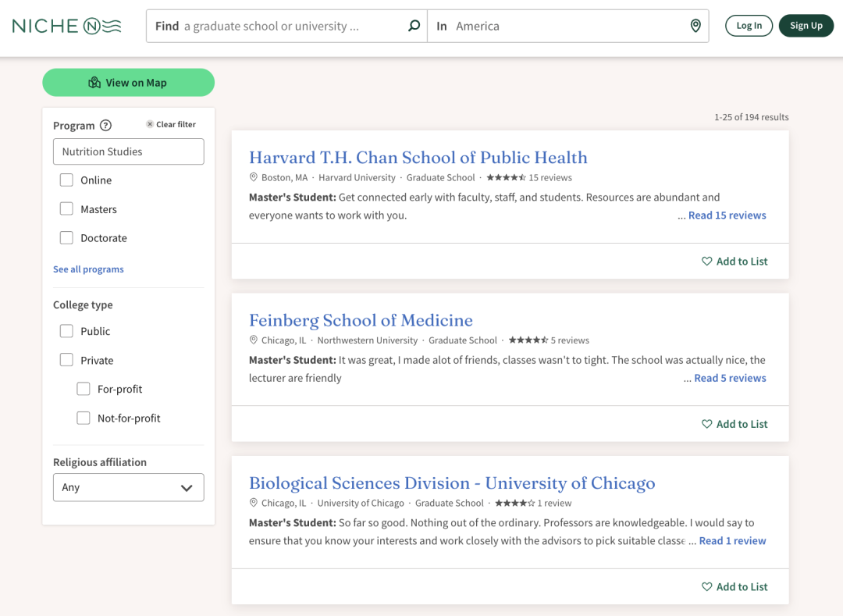Open Feinberg School of Medicine page
This screenshot has height=616, width=843.
361,320
